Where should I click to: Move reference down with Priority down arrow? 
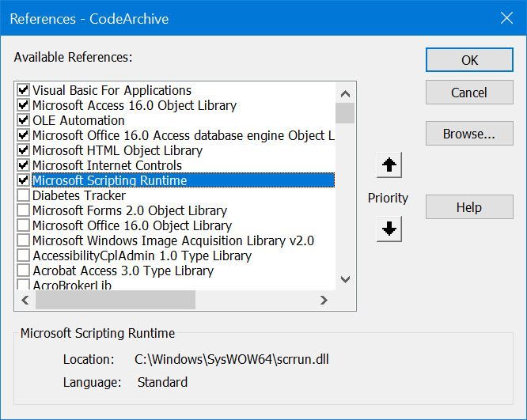pyautogui.click(x=389, y=229)
